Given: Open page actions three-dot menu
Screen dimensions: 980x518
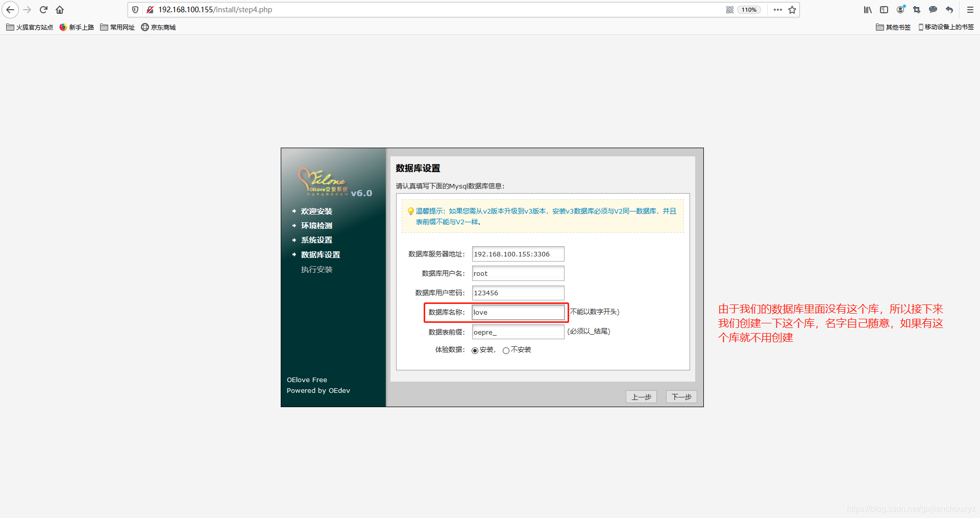Looking at the screenshot, I should pyautogui.click(x=777, y=10).
